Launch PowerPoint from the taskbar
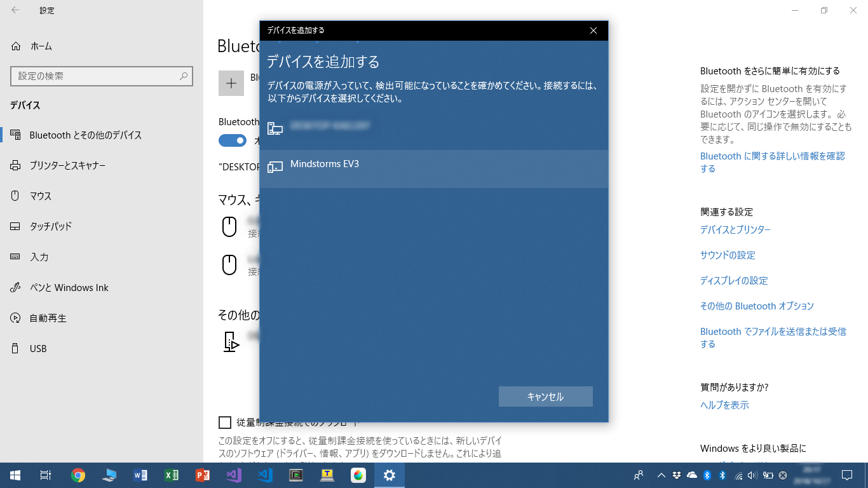This screenshot has width=868, height=488. [x=203, y=475]
